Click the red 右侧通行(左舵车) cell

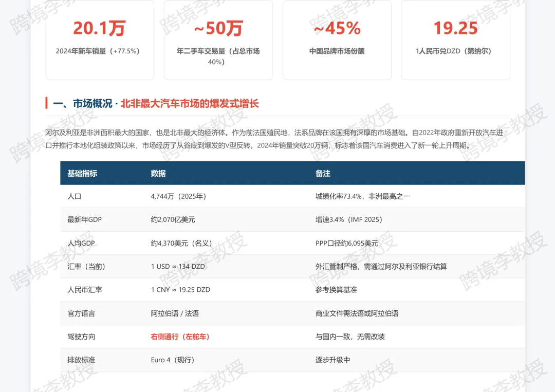(180, 337)
